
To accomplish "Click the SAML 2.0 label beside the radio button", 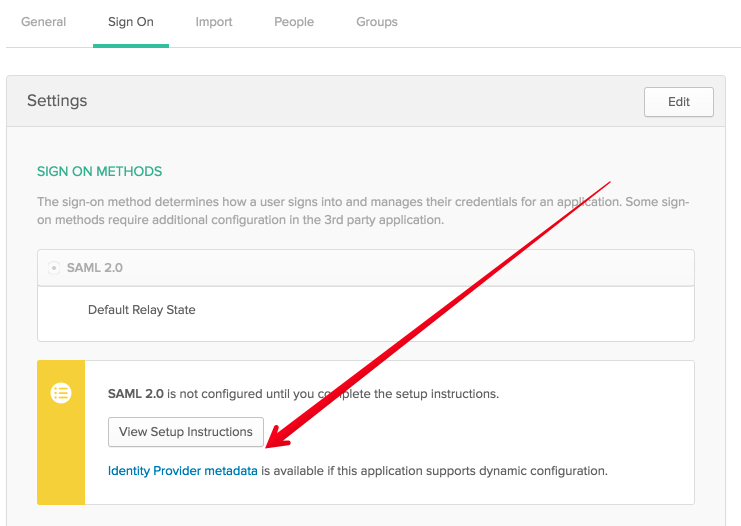I will pyautogui.click(x=95, y=268).
